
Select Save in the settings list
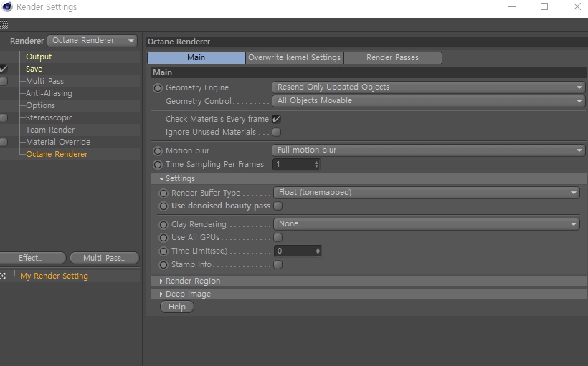(34, 69)
